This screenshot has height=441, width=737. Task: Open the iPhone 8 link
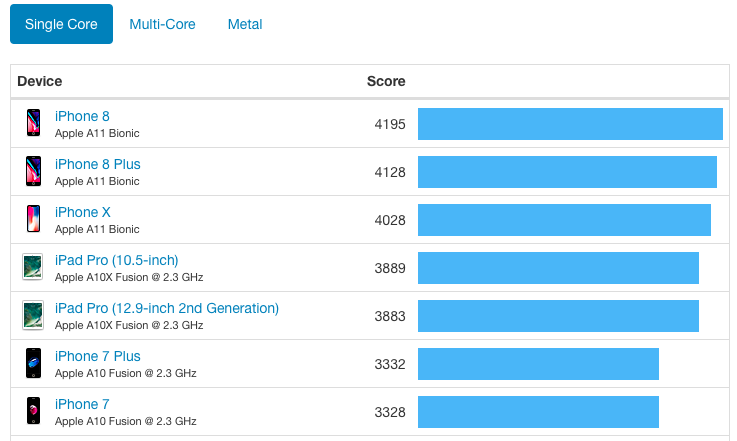click(82, 116)
